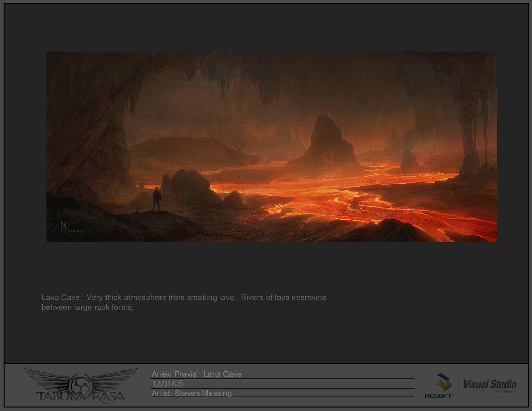Select 'Artist: Steven Messing' text
The image size is (532, 411).
point(192,393)
